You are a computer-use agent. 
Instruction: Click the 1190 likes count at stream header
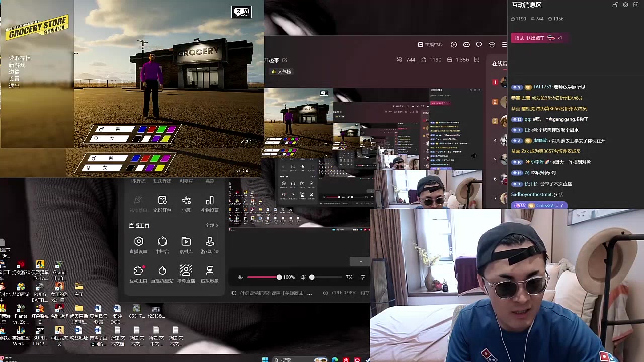(x=431, y=59)
